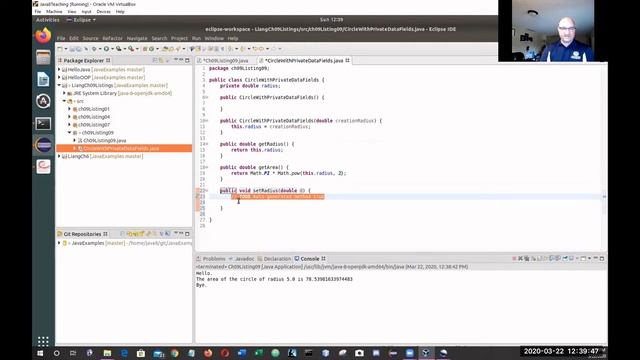Show Applications grid at dock bottom
The image size is (640, 360).
(x=43, y=341)
